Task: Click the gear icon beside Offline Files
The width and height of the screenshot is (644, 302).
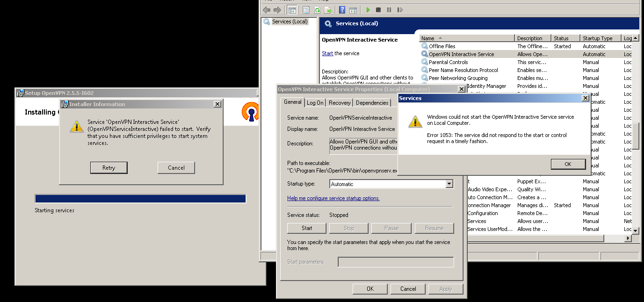Action: (x=425, y=46)
